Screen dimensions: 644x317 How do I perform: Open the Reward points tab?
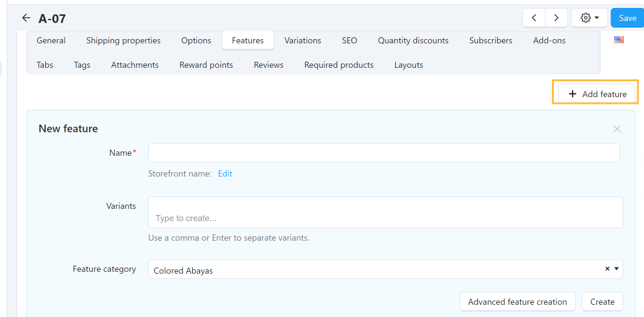pyautogui.click(x=206, y=65)
